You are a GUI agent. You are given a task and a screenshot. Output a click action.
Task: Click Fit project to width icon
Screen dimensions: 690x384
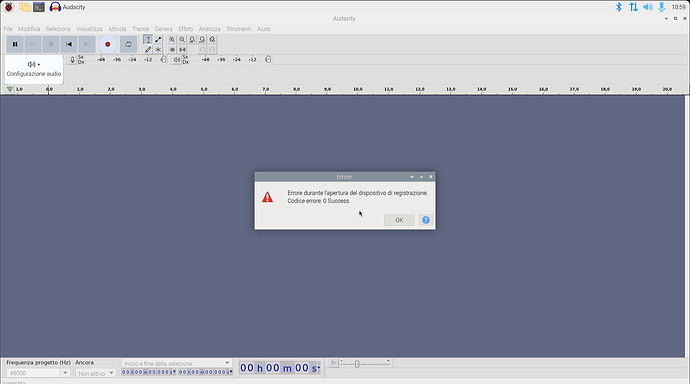click(202, 40)
